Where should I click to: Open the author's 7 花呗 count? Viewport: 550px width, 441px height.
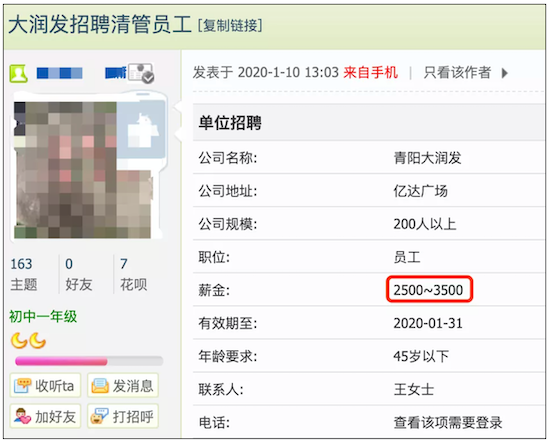(133, 274)
